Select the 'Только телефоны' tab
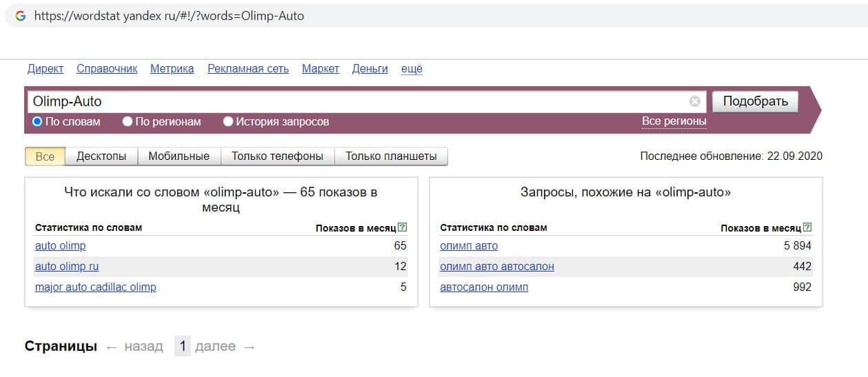Screen dimensions: 868x377 (277, 156)
